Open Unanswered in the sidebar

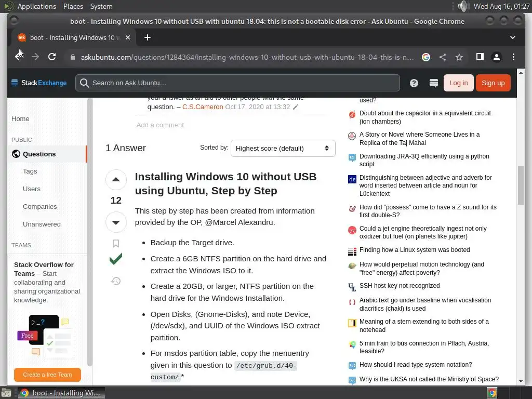42,224
